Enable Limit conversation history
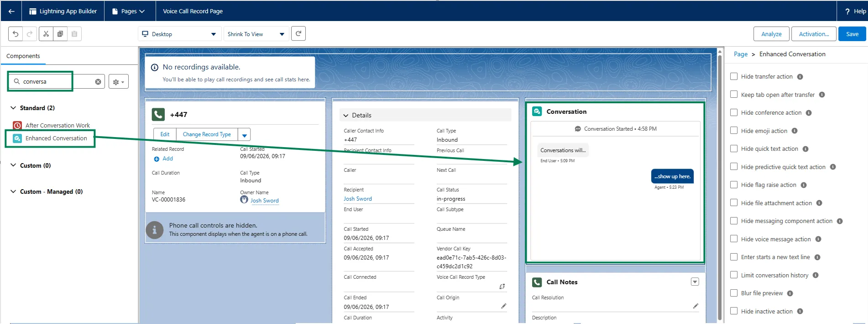Viewport: 868px width, 324px height. [x=734, y=275]
